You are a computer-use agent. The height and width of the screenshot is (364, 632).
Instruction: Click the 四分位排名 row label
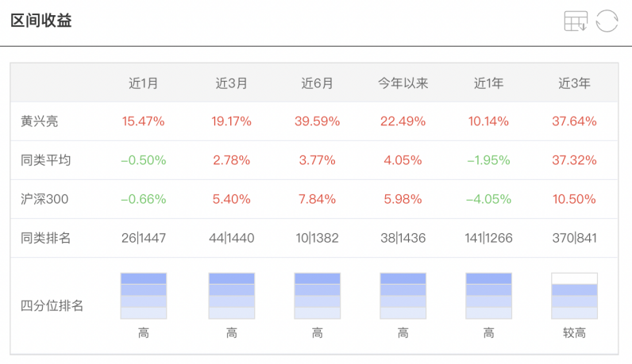point(52,305)
